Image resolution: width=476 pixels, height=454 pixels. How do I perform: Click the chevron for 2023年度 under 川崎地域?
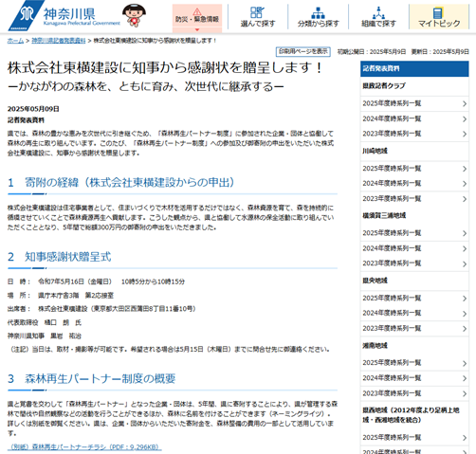tap(465, 199)
